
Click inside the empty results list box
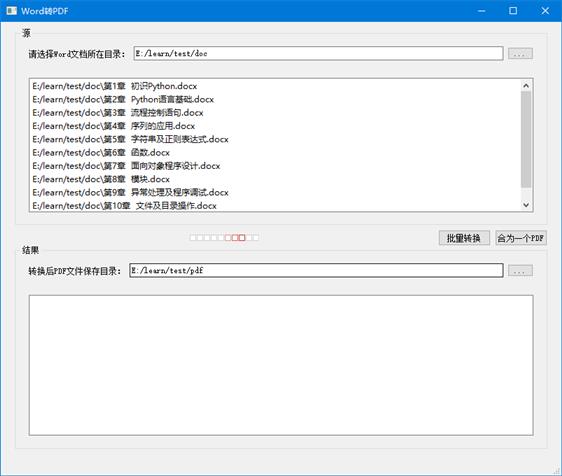[x=281, y=365]
